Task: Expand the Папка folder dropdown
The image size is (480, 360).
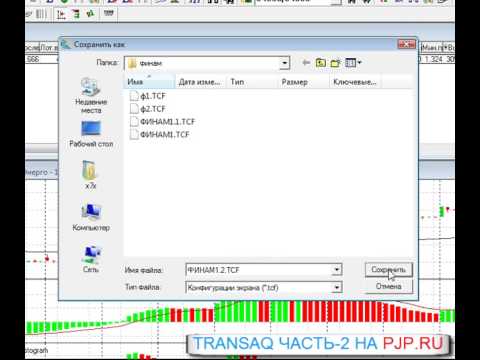Action: tap(284, 63)
